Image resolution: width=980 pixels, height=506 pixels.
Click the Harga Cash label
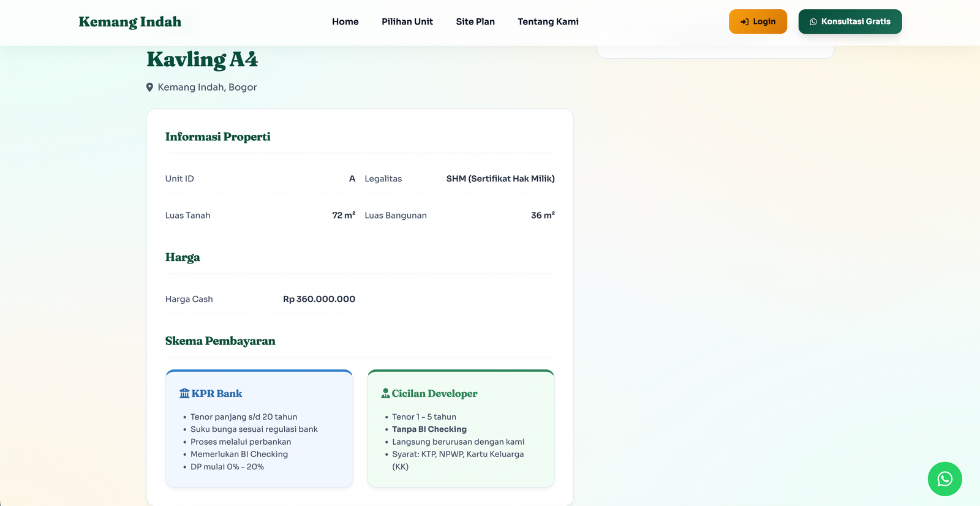pyautogui.click(x=189, y=299)
